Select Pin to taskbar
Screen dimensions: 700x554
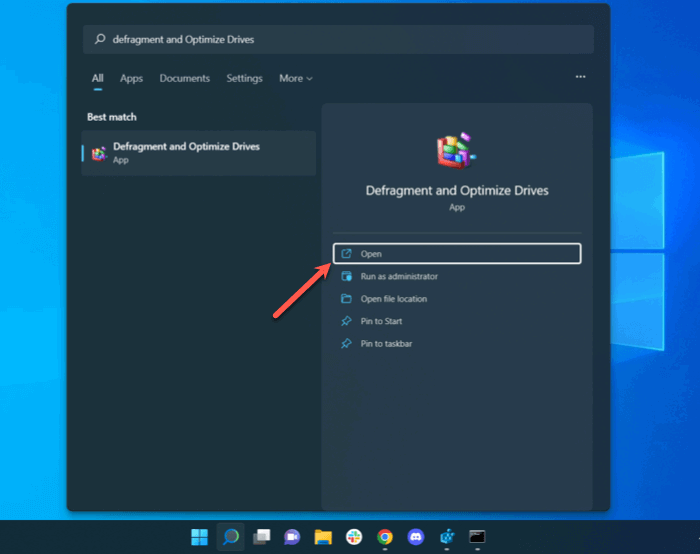point(457,343)
